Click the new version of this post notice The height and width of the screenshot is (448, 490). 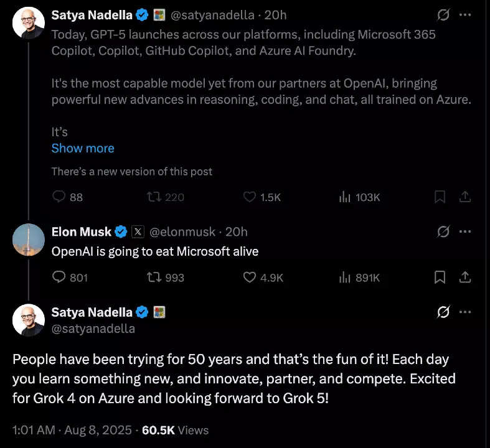131,172
